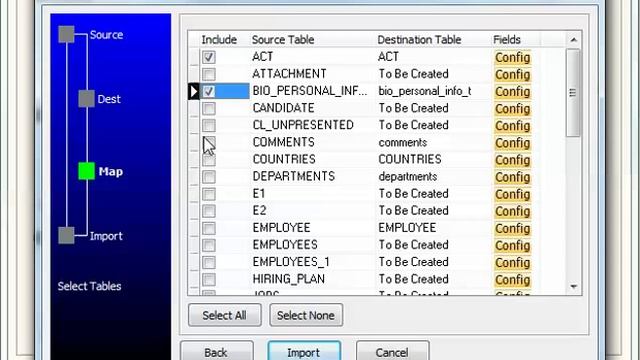This screenshot has height=360, width=640.
Task: Click the current-row arrow indicator for BIO_PERSONAL_INF
Action: point(194,91)
